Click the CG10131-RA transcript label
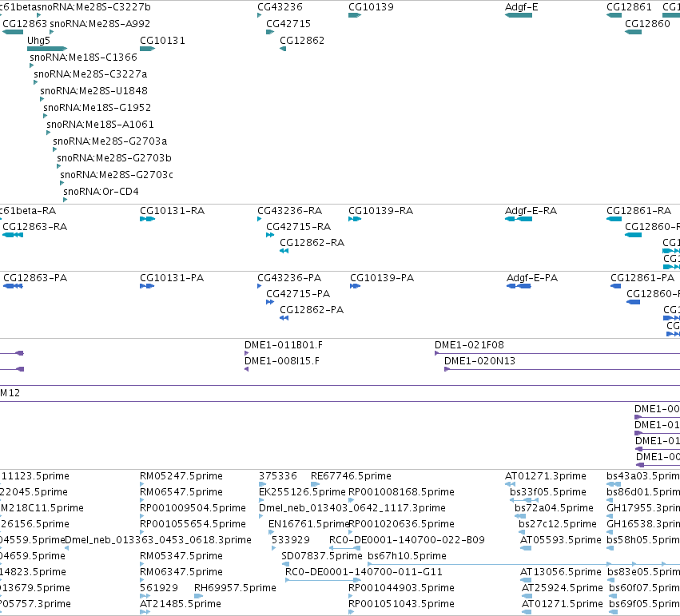This screenshot has height=616, width=680. coord(172,211)
